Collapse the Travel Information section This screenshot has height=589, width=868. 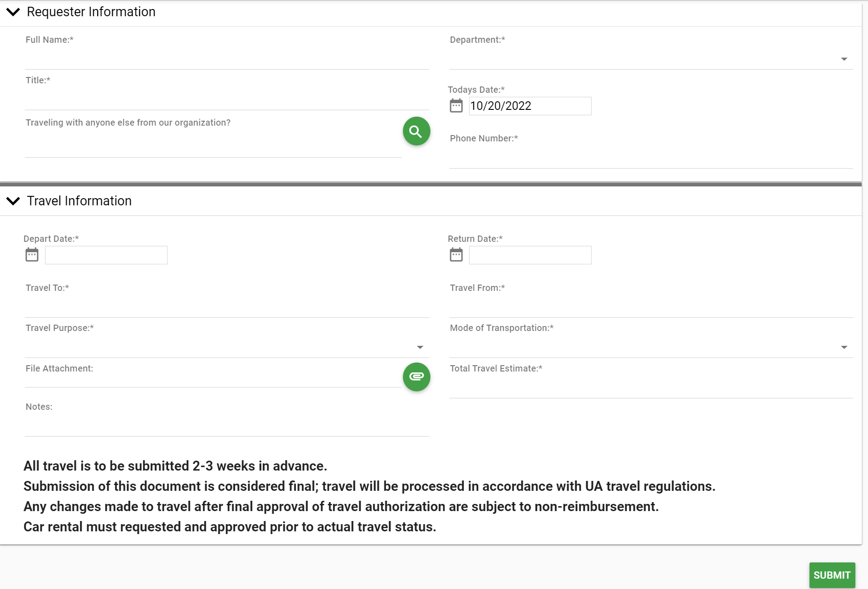pyautogui.click(x=14, y=201)
